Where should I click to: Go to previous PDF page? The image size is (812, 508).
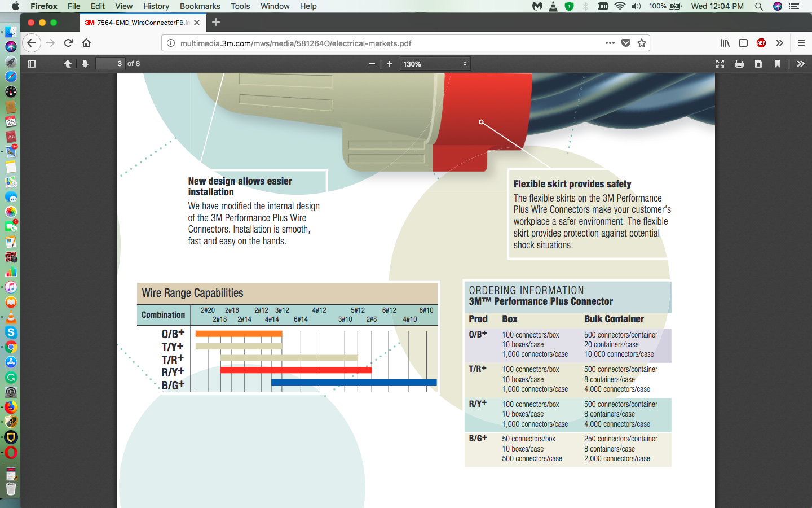pyautogui.click(x=68, y=64)
